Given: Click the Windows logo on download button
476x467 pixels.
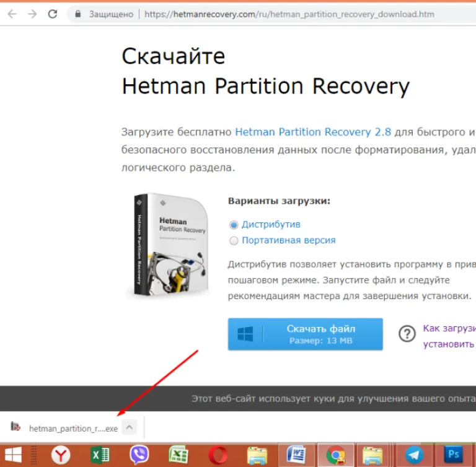Looking at the screenshot, I should click(245, 334).
